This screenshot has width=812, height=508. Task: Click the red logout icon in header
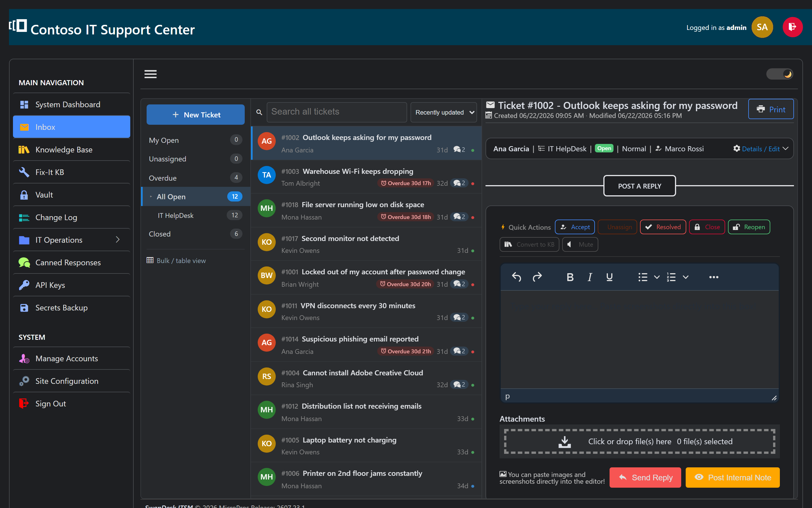click(792, 27)
